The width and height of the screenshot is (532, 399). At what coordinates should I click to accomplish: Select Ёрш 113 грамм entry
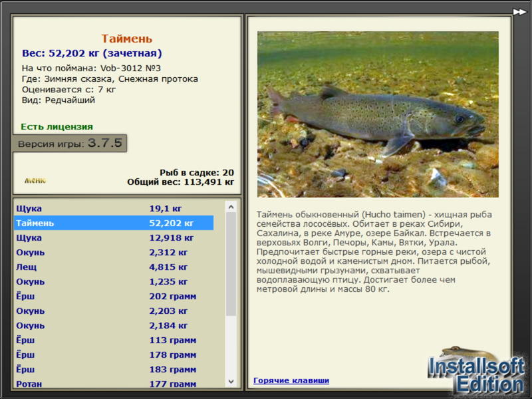tap(114, 340)
